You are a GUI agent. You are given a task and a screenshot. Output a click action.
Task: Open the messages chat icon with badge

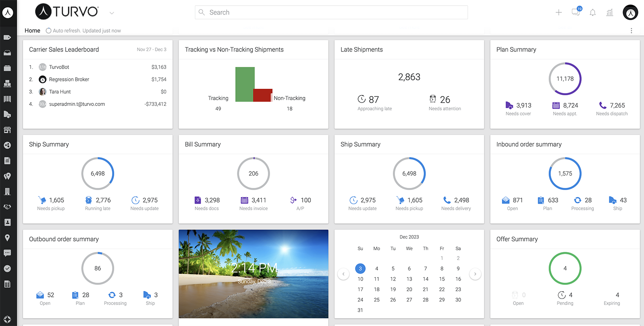pyautogui.click(x=576, y=12)
